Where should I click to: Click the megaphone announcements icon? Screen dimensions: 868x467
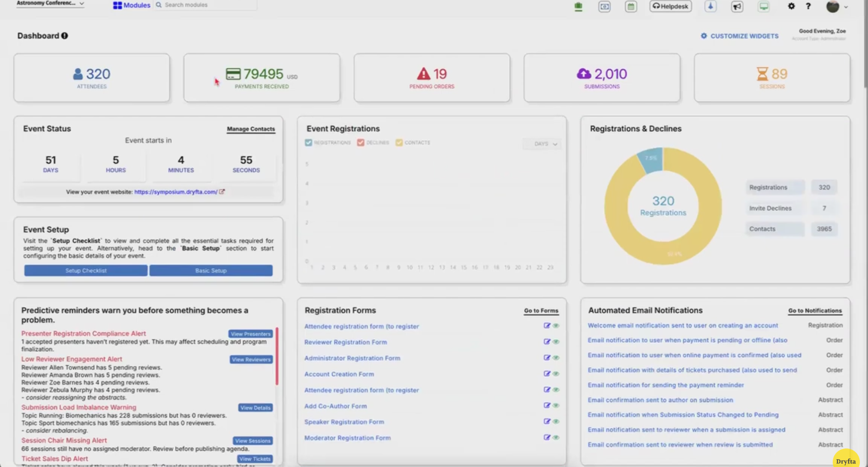pyautogui.click(x=737, y=7)
